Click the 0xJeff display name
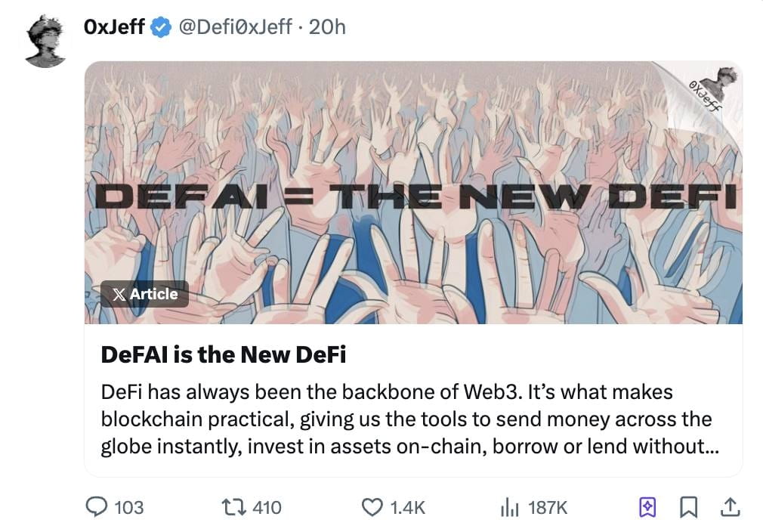 point(114,26)
